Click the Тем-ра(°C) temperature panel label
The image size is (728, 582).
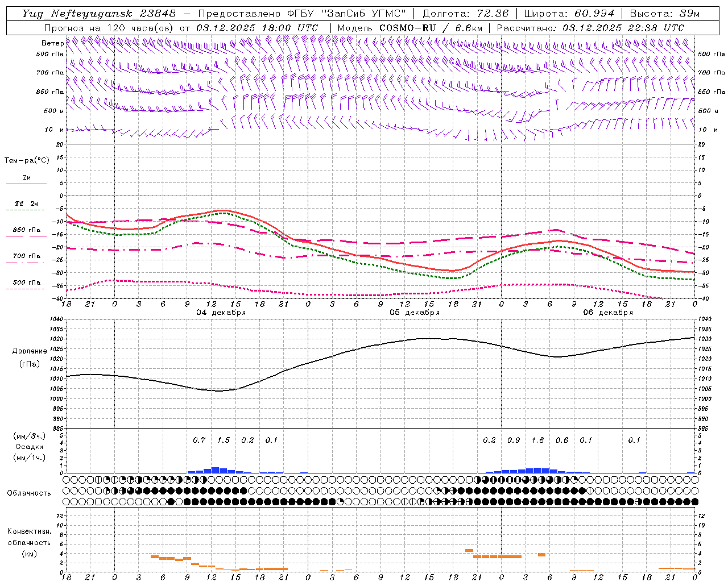pos(27,161)
